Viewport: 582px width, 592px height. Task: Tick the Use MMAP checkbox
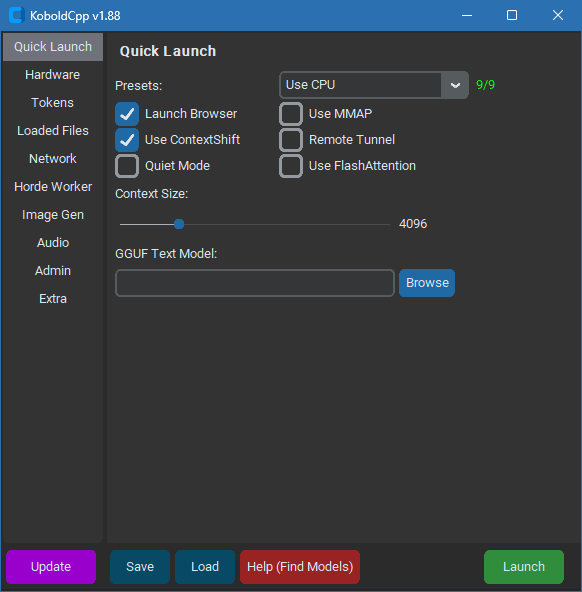pos(291,114)
